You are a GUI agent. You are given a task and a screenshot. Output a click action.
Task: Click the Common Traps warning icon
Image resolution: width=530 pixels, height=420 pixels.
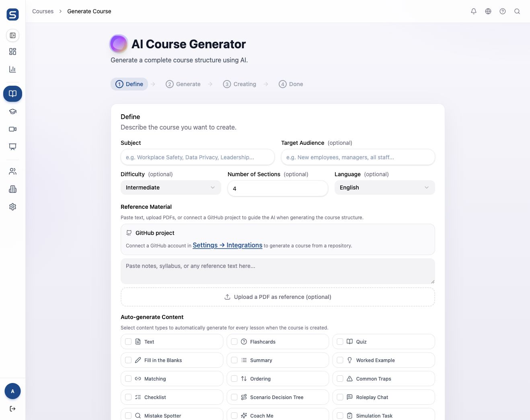[x=350, y=379]
